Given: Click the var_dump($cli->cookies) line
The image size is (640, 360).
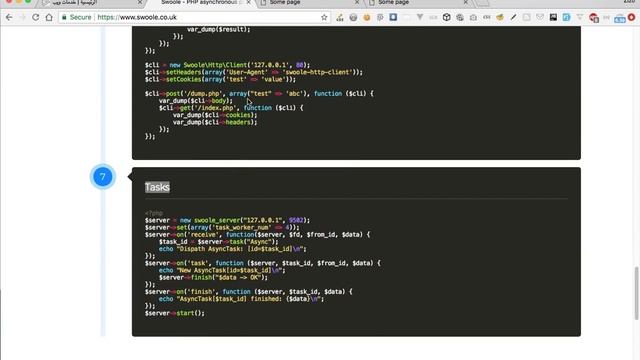Looking at the screenshot, I should (x=215, y=115).
